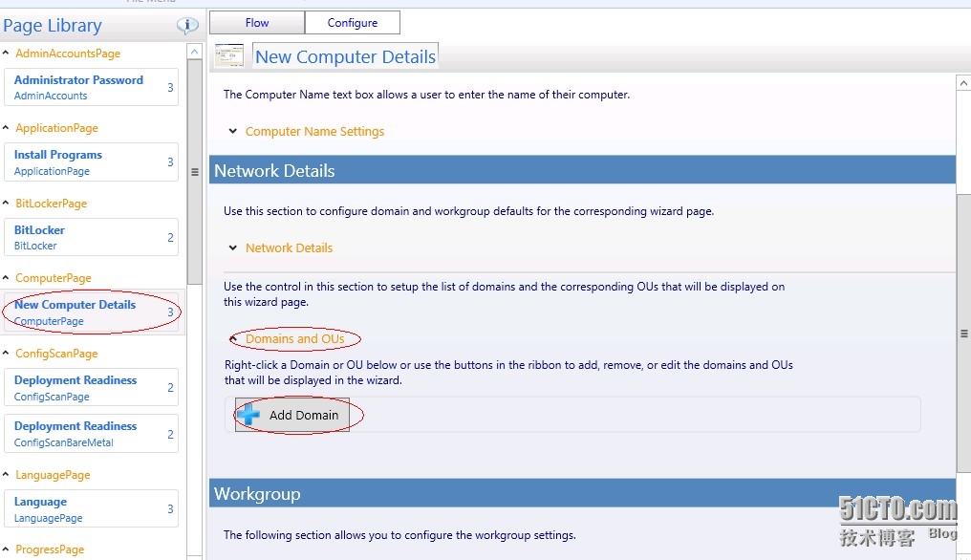The width and height of the screenshot is (971, 560).
Task: Expand Computer Name Settings section
Action: pyautogui.click(x=233, y=131)
